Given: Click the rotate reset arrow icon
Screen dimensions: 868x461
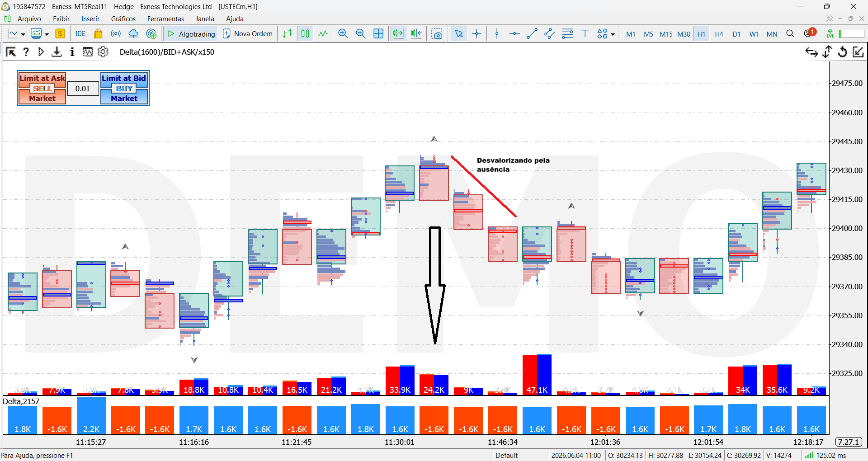Looking at the screenshot, I should coord(842,52).
